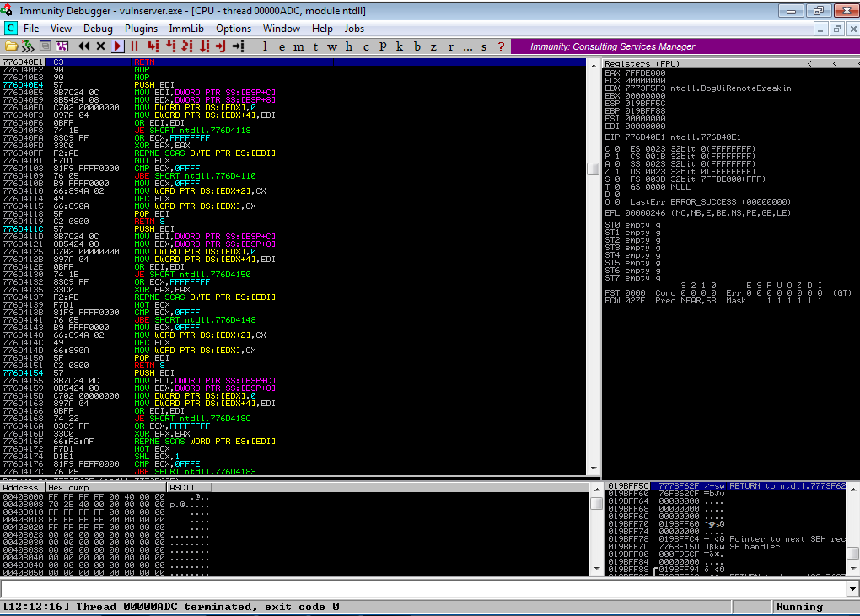Click the grey window icon beside the snake
Viewport: 860px width, 616px height.
click(x=46, y=46)
